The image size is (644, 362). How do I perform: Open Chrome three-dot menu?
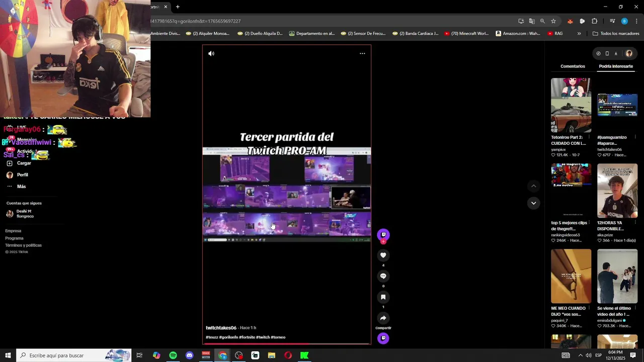(636, 21)
